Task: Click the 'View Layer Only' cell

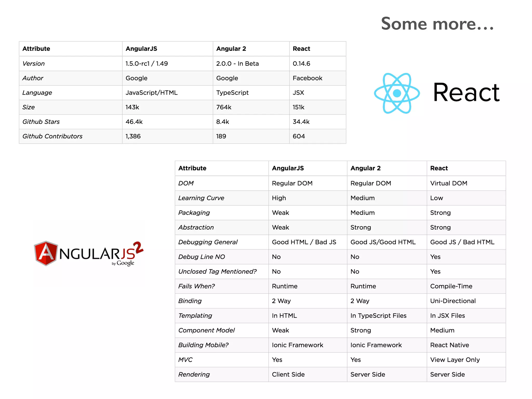Action: pos(455,360)
